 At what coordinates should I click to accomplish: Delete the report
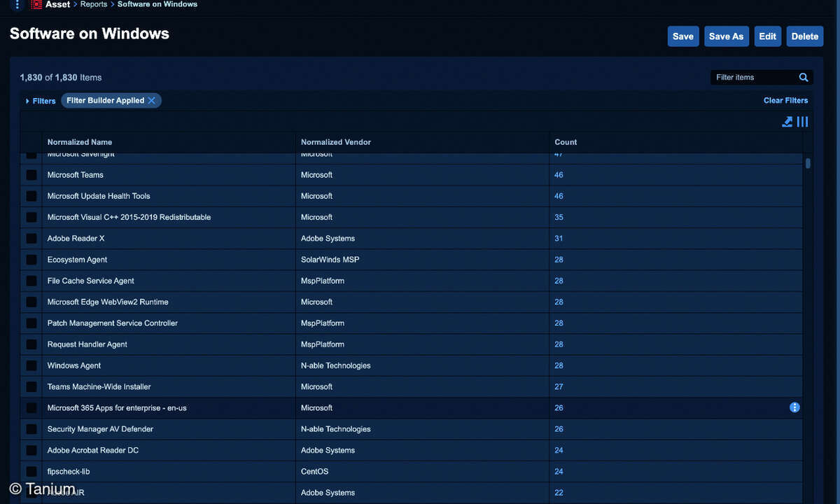click(805, 36)
